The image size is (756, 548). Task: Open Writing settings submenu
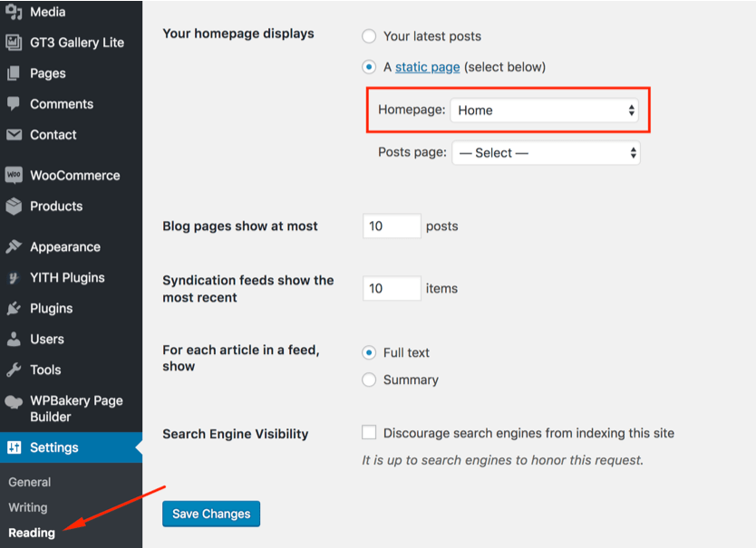pos(28,507)
